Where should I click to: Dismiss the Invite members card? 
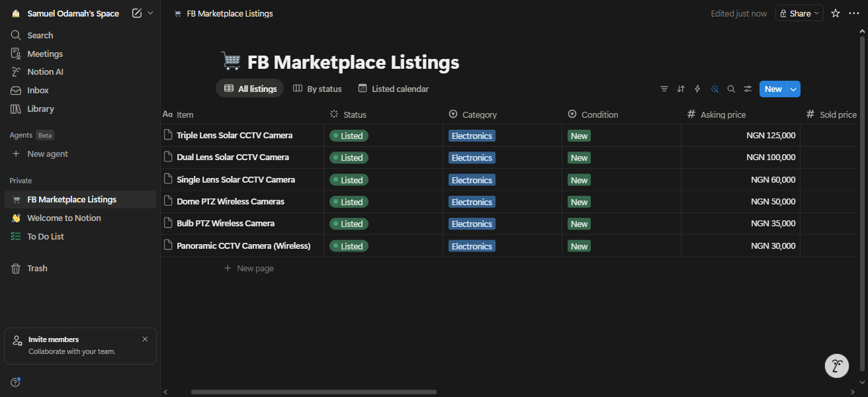pyautogui.click(x=145, y=339)
